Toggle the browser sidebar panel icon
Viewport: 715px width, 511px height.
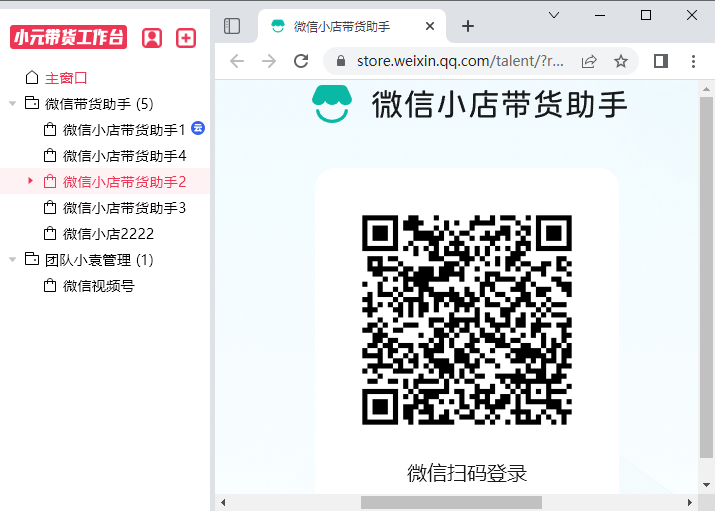tap(232, 26)
